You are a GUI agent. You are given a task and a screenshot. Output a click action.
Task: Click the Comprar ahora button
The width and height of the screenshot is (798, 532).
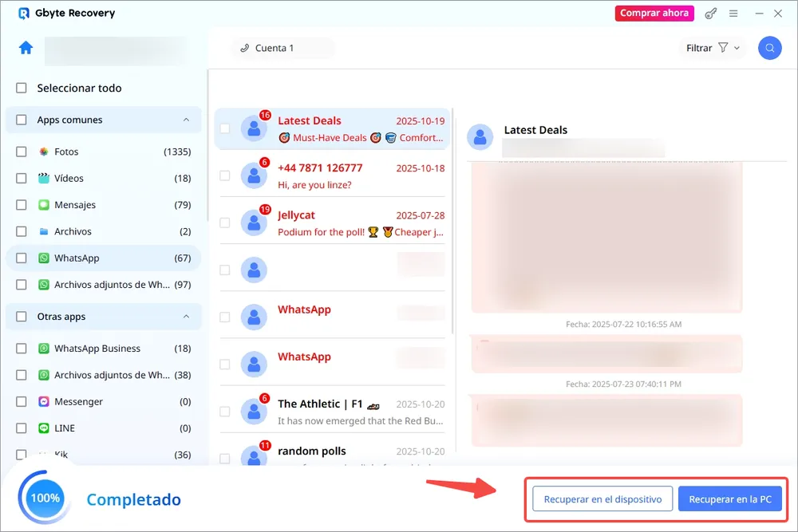click(x=654, y=13)
